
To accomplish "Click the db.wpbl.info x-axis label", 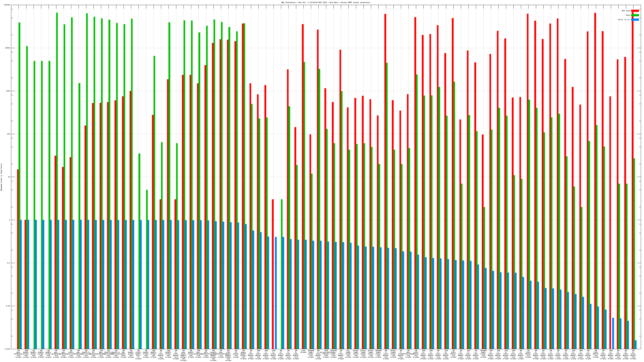I will (124, 354).
